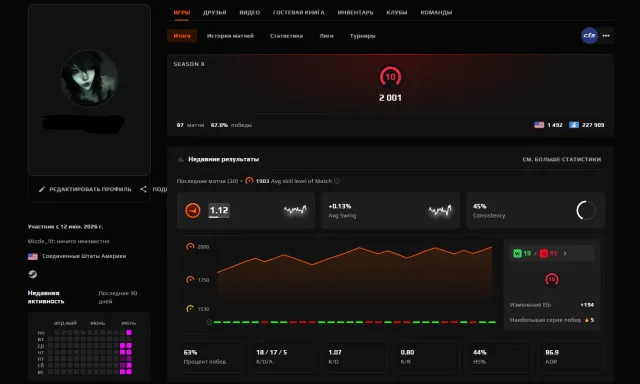
Task: Open the ИГРЫ profile tab
Action: (182, 12)
